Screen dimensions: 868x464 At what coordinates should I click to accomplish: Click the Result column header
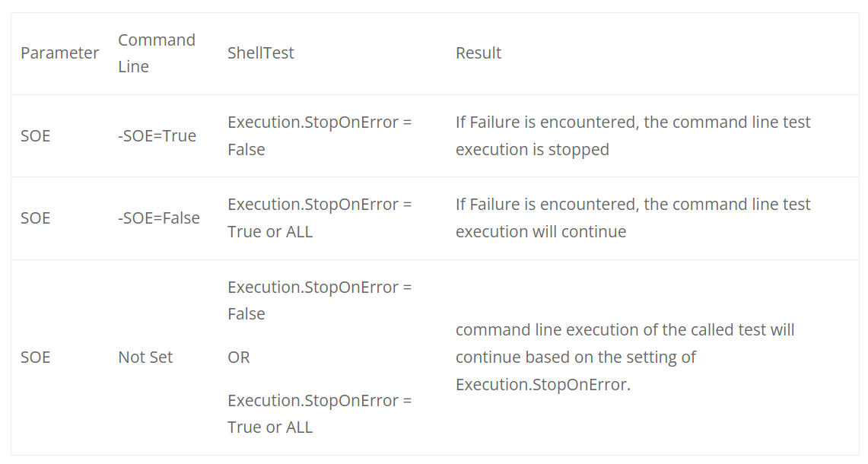(x=478, y=53)
